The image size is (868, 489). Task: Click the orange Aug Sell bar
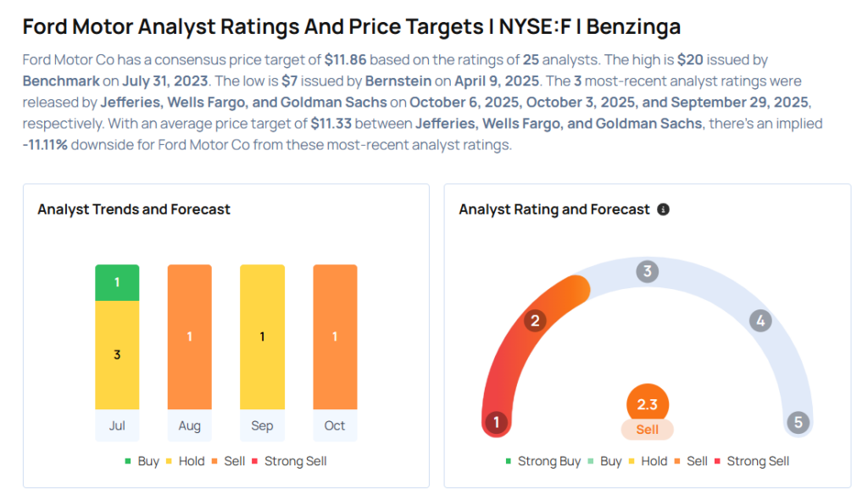click(190, 336)
